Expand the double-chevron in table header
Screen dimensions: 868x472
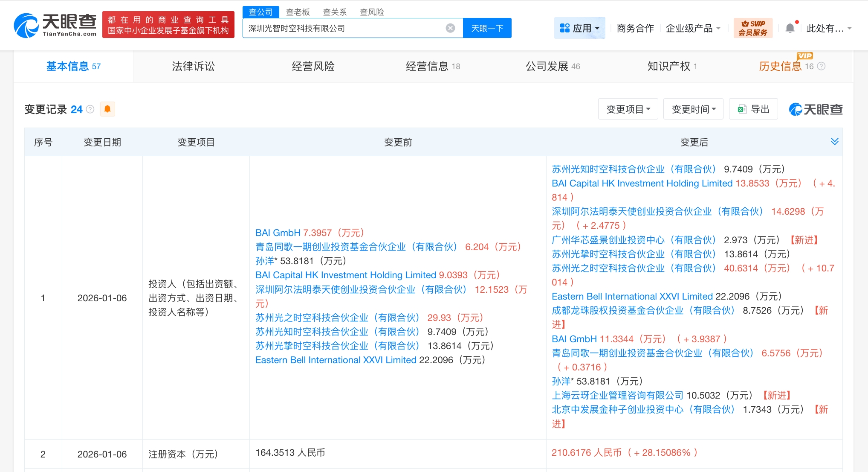click(834, 142)
